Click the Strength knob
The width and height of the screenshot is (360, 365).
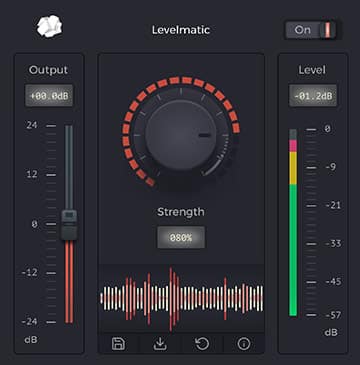[x=181, y=135]
